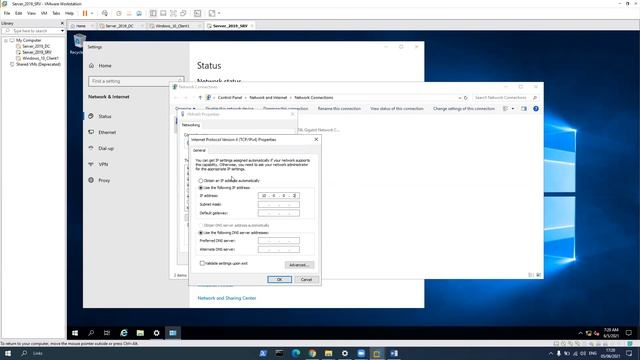
Task: Collapse the My Computer tree node
Action: coord(6,40)
